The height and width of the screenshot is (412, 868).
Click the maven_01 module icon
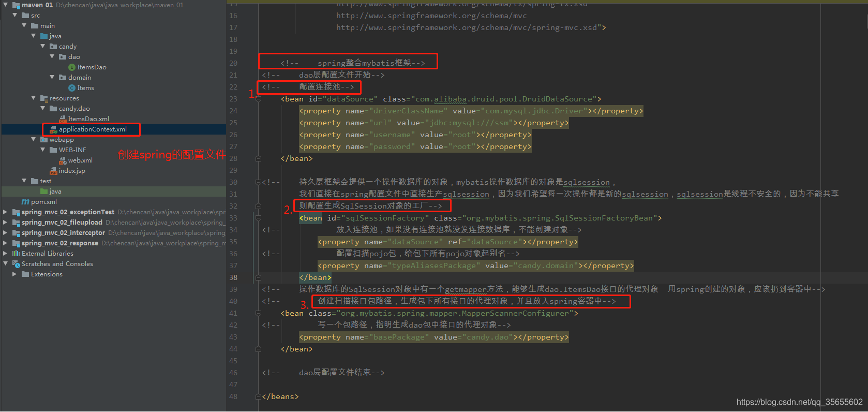point(16,5)
